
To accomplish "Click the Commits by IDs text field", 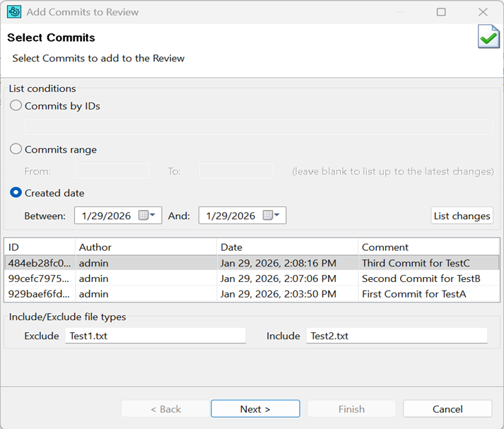I will (x=259, y=127).
